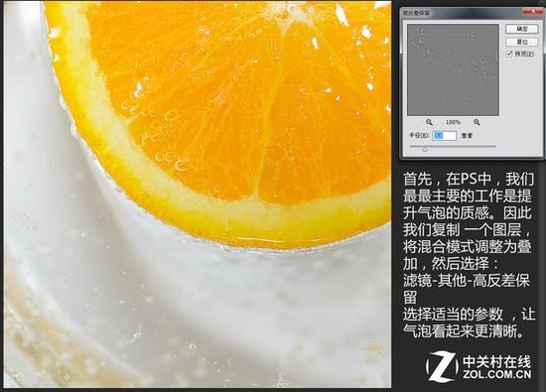Click the gray High Pass preview thumbnail
This screenshot has width=546, height=392.
click(x=453, y=69)
